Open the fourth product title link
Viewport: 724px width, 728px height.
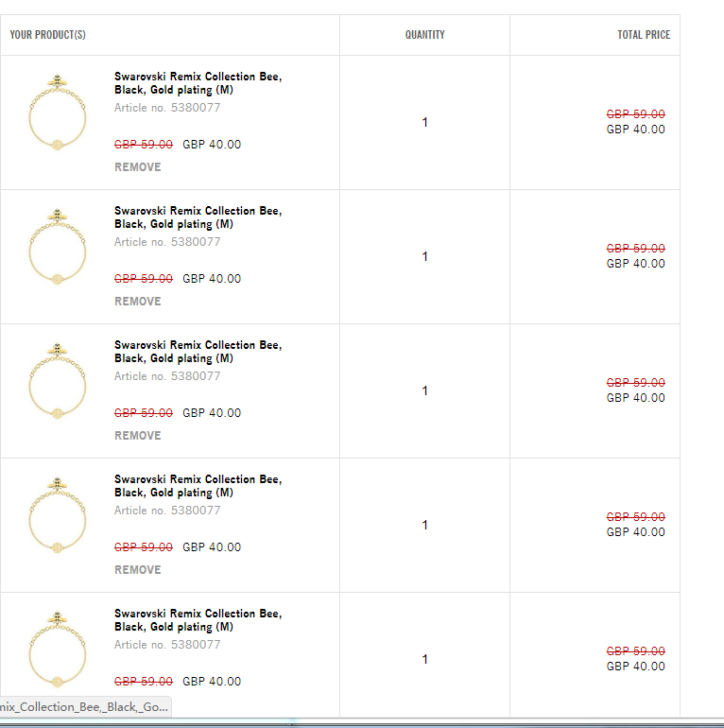(198, 486)
